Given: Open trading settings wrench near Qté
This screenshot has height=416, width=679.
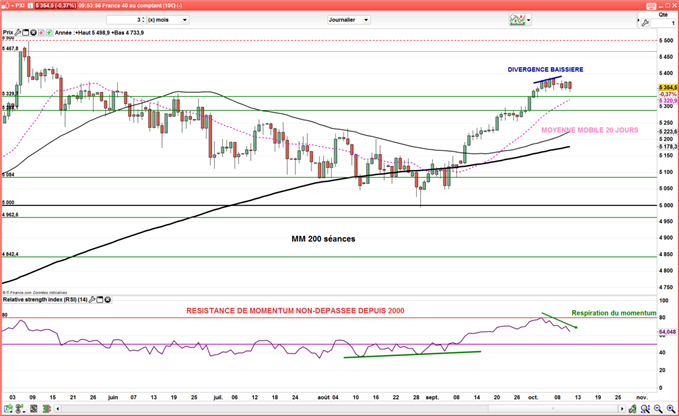Looking at the screenshot, I should 644,23.
